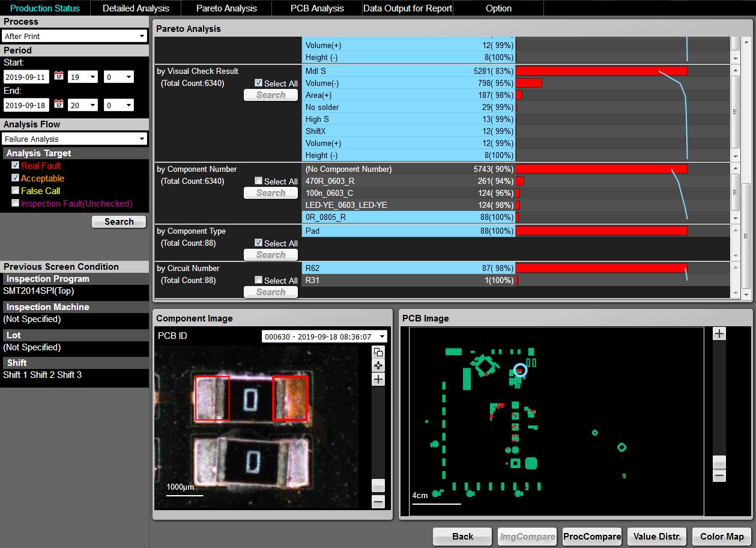Viewport: 756px width, 548px height.
Task: Select the R62 circuit number row
Action: pyautogui.click(x=408, y=268)
